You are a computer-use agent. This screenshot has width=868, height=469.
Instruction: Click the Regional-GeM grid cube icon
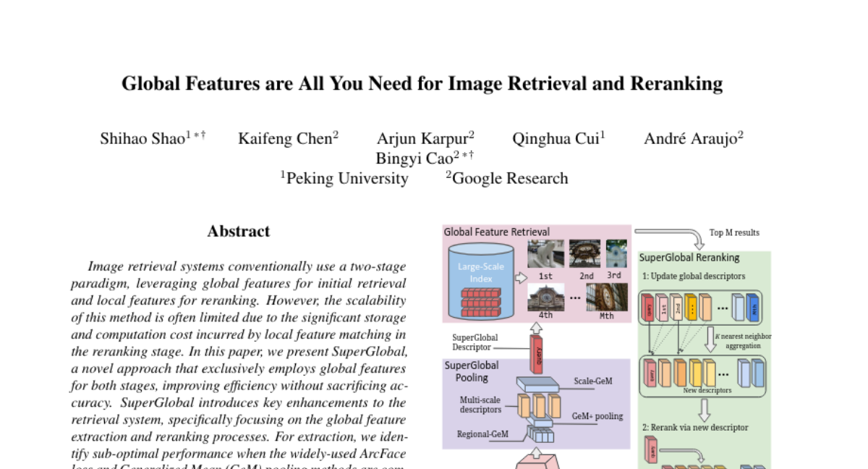pyautogui.click(x=539, y=434)
